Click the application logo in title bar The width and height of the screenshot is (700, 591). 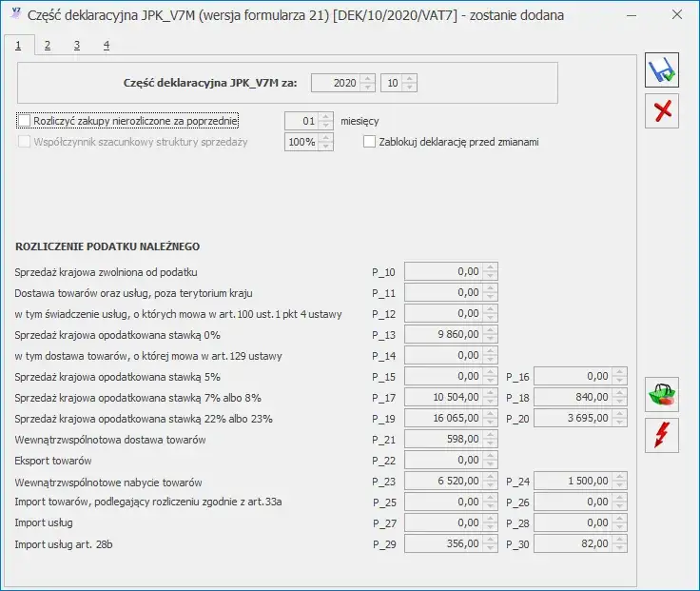[x=15, y=15]
